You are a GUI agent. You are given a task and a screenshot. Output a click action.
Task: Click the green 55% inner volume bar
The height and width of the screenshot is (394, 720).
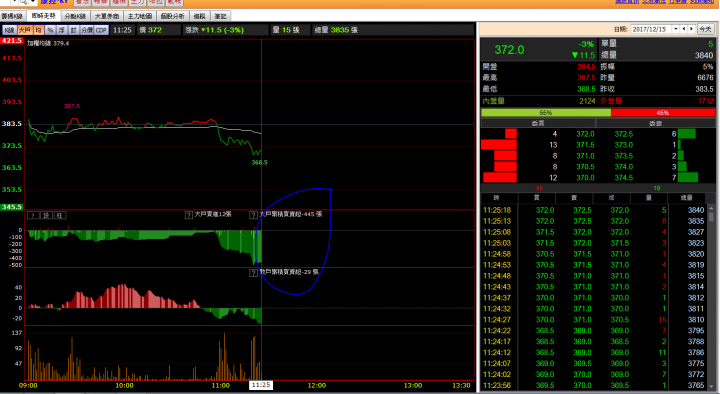click(x=546, y=113)
